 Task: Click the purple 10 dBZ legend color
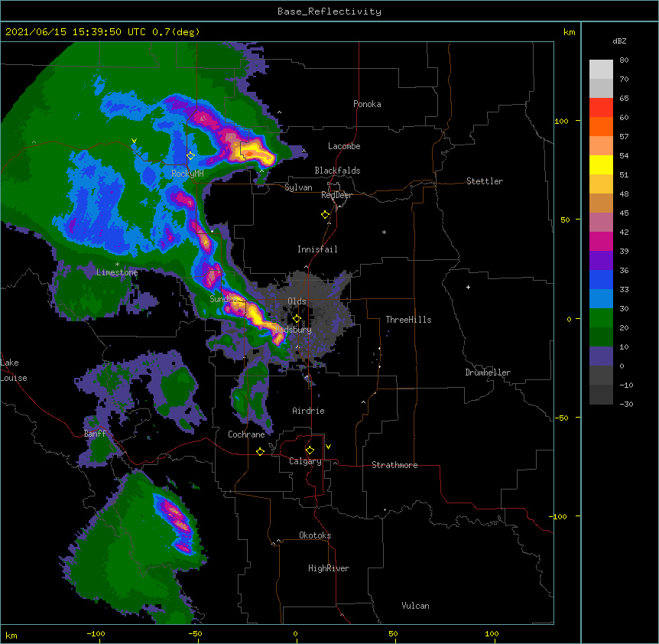[601, 356]
